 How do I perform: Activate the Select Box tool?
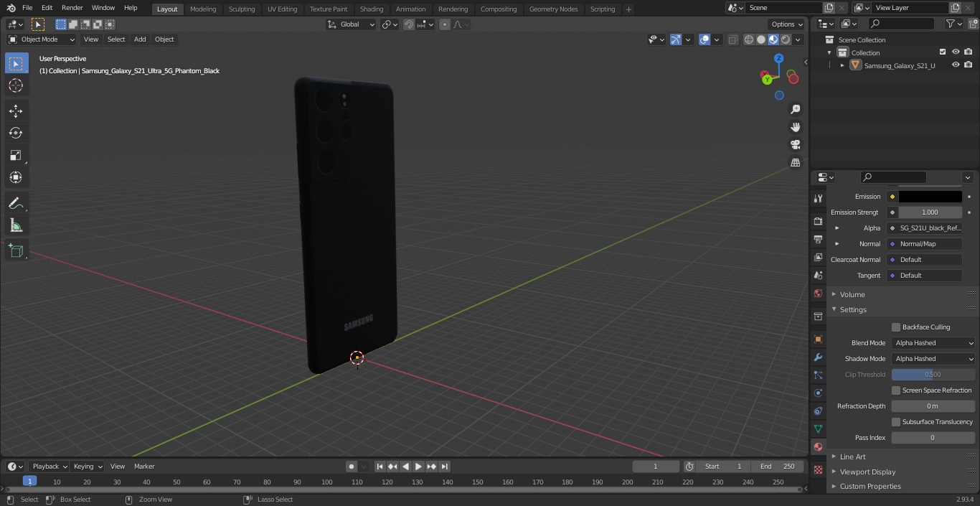click(x=16, y=63)
